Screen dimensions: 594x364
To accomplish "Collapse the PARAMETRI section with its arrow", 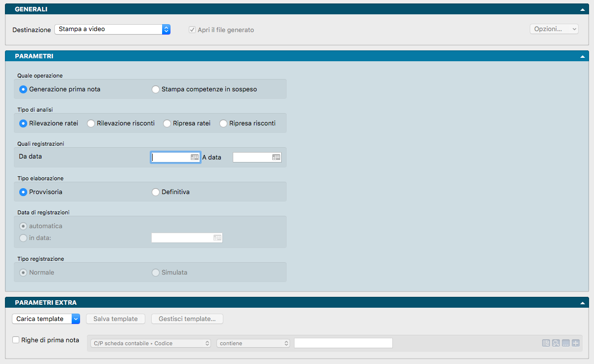I will pyautogui.click(x=583, y=56).
